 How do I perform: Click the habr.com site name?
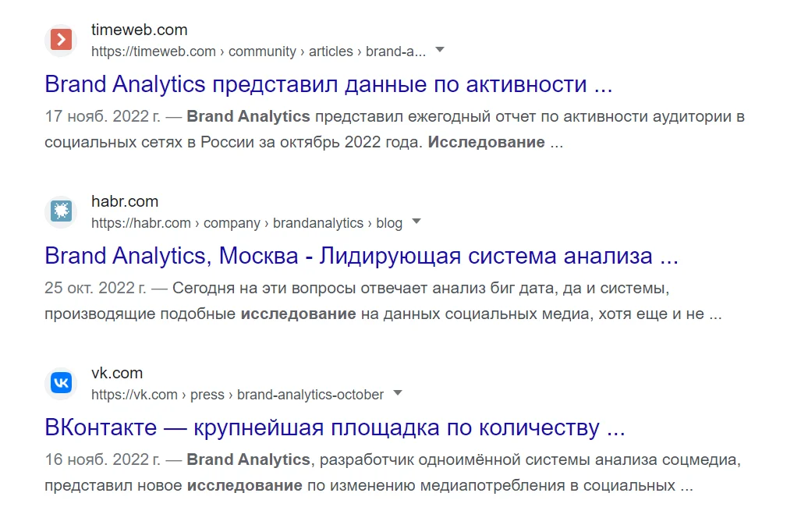(125, 202)
